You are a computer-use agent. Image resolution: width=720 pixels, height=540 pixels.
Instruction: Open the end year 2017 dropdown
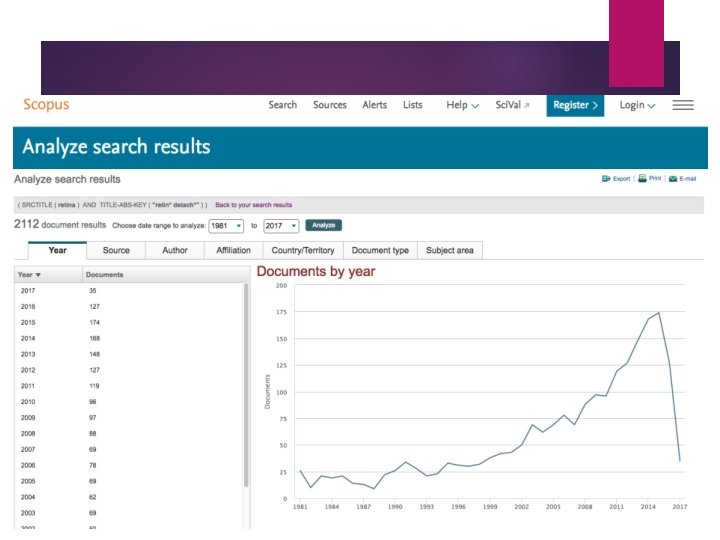[281, 225]
